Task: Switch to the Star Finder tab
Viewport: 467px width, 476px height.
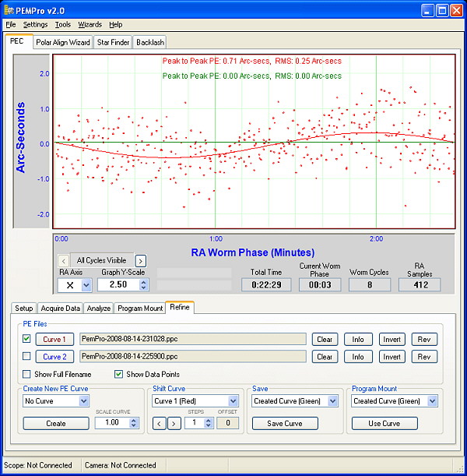Action: [x=113, y=42]
